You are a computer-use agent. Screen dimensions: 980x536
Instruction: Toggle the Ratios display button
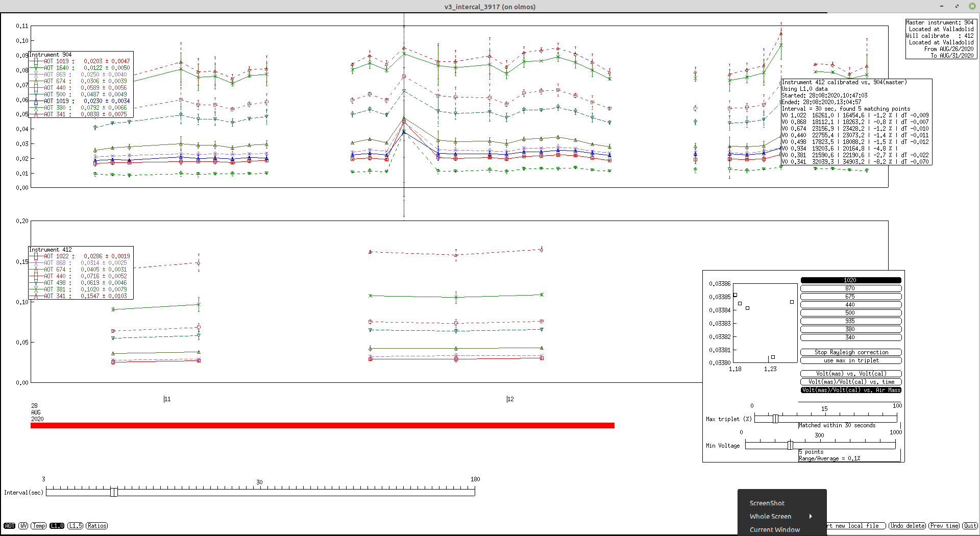[x=96, y=526]
